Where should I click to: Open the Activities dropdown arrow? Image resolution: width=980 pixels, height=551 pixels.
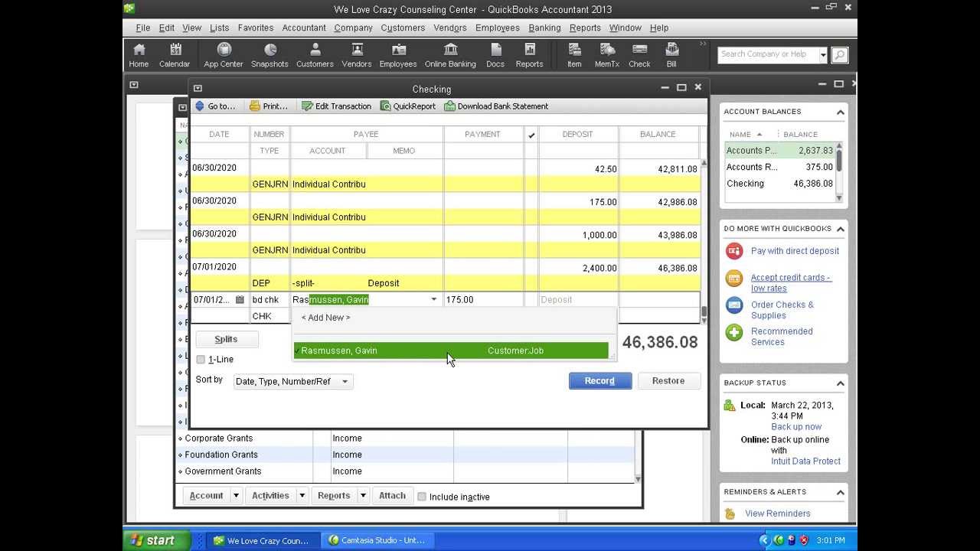click(x=302, y=496)
